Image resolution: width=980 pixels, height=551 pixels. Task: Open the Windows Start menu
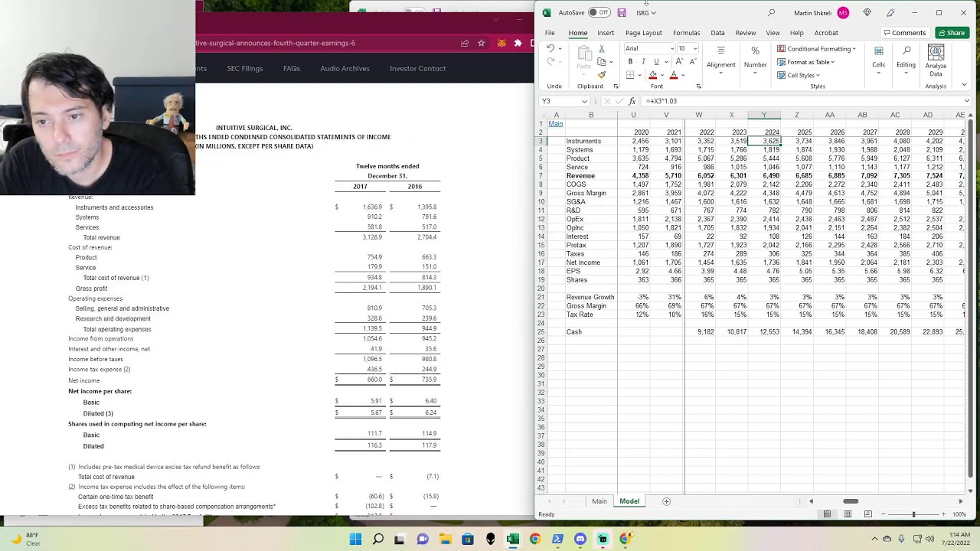pos(355,540)
